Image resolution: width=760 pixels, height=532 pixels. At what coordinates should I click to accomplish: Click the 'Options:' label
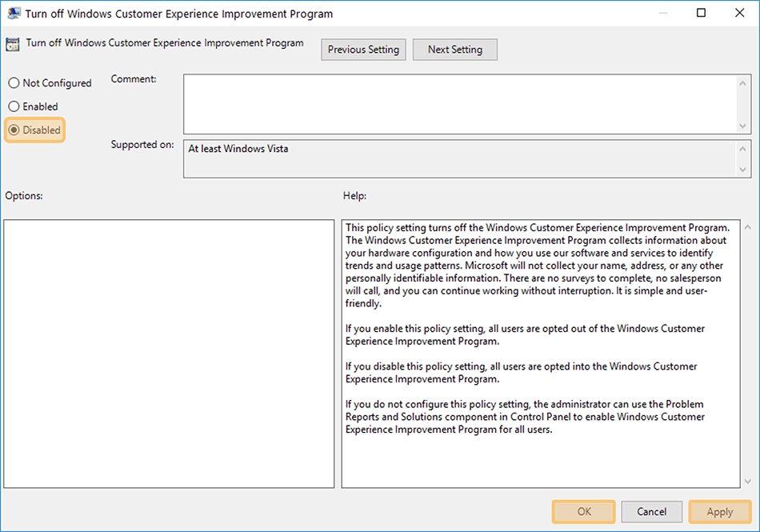point(24,196)
